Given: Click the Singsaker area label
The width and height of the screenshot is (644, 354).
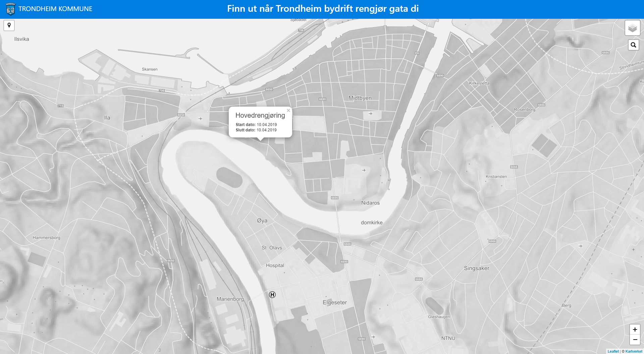Looking at the screenshot, I should [477, 268].
